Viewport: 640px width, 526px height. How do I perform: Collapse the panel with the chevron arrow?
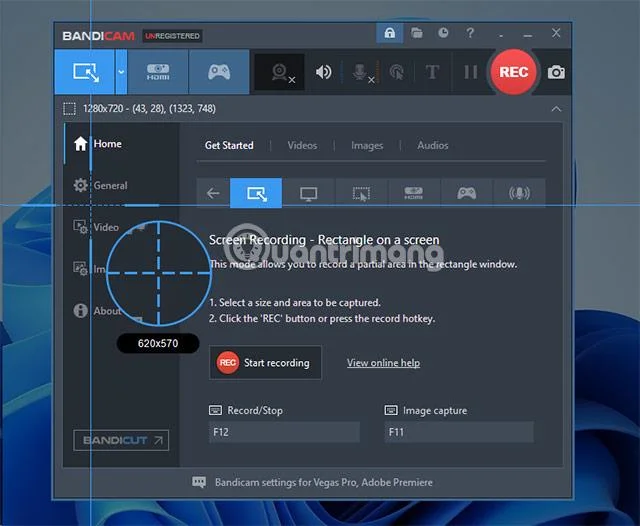coord(556,109)
